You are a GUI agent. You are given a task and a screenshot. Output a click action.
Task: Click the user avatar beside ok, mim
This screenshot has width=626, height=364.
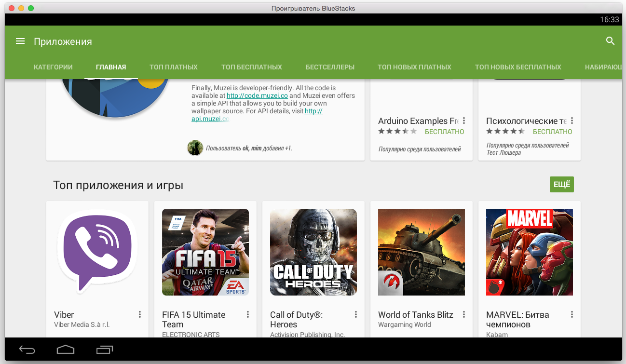195,148
